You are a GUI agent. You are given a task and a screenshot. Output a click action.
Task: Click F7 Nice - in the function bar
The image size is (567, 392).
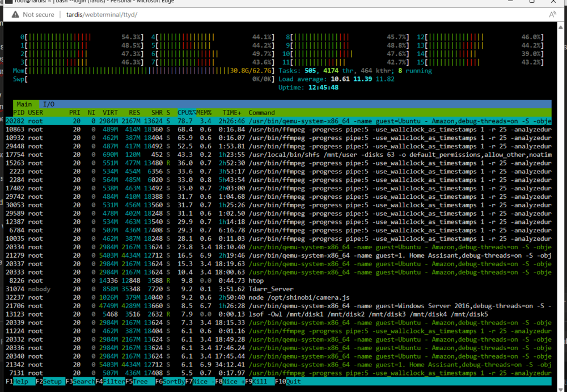point(200,382)
